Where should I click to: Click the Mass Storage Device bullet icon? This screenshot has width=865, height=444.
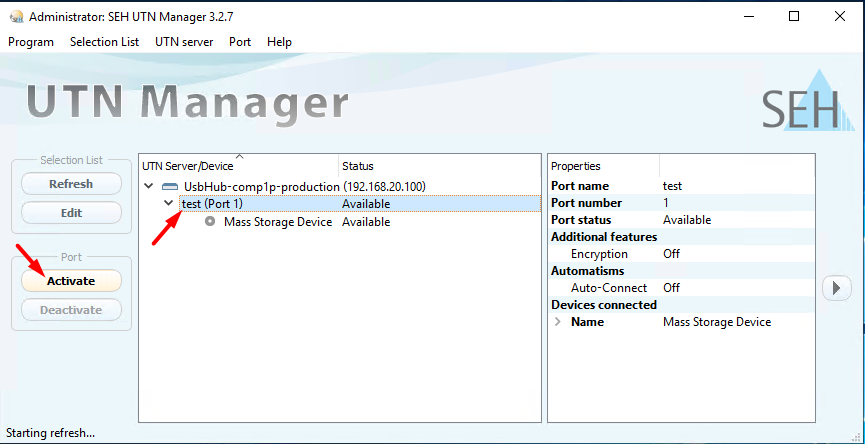[210, 222]
